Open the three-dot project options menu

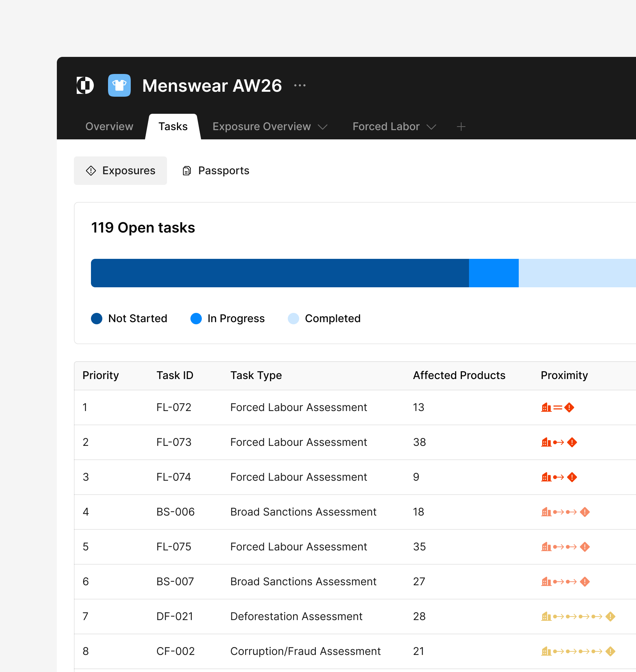coord(300,85)
